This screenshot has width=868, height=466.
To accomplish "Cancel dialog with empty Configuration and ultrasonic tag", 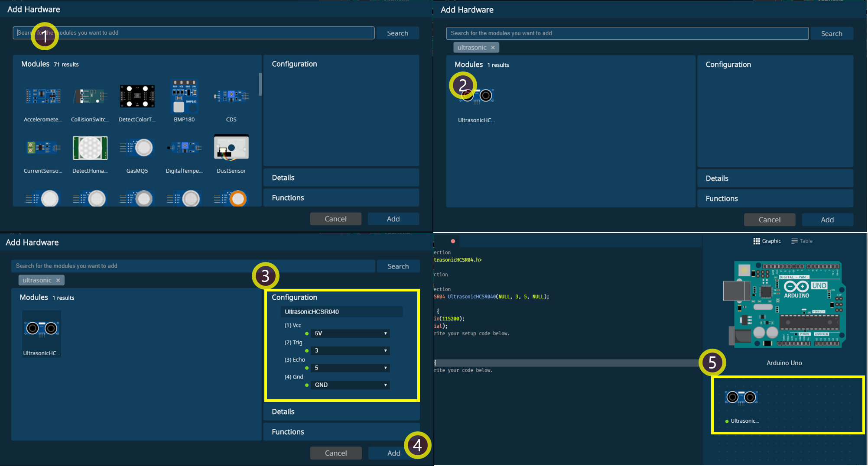I will pos(770,220).
